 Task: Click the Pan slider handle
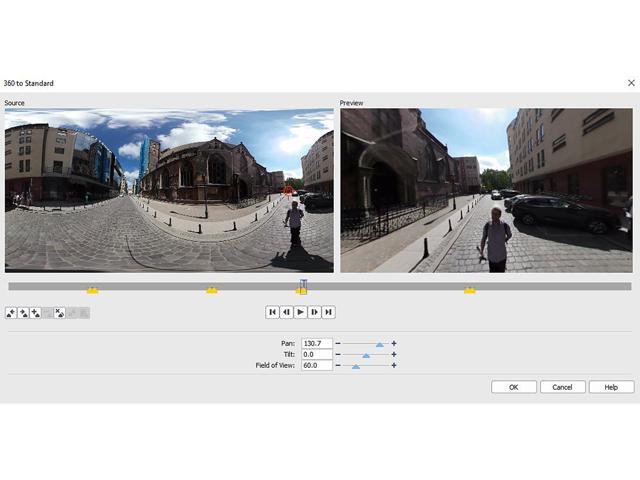[379, 344]
